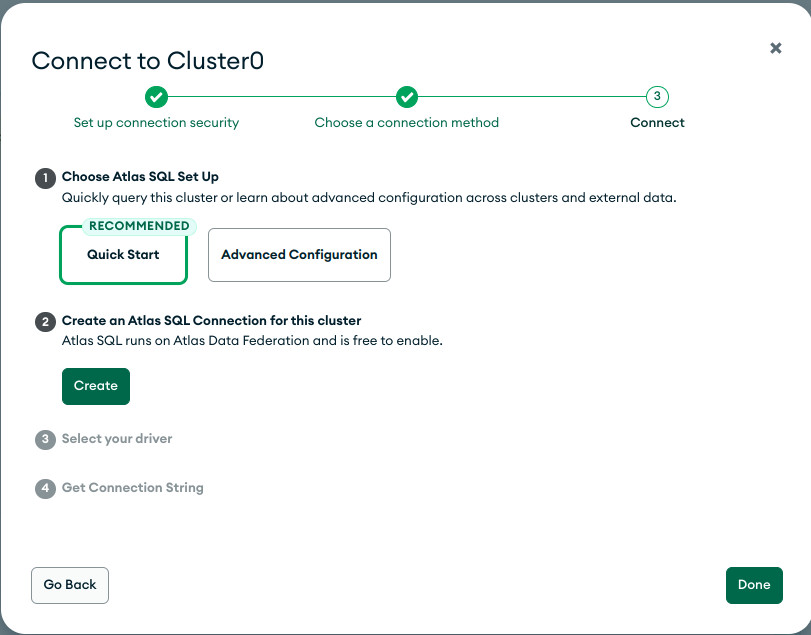Click the RECOMMENDED badge
The width and height of the screenshot is (811, 635).
pyautogui.click(x=139, y=226)
